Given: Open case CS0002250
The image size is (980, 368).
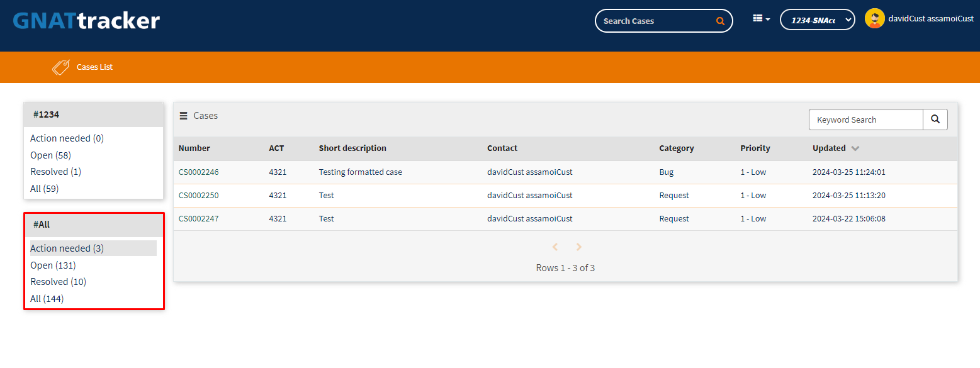Looking at the screenshot, I should point(199,196).
